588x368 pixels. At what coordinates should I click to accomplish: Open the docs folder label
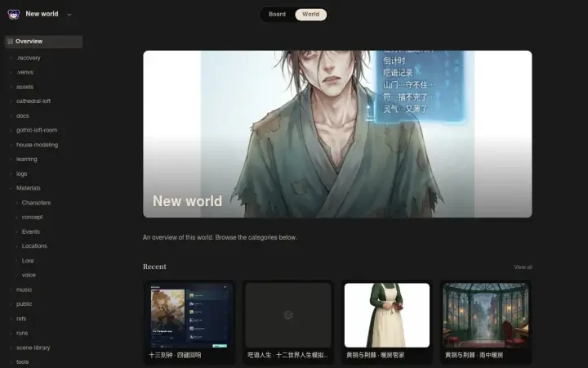point(23,115)
